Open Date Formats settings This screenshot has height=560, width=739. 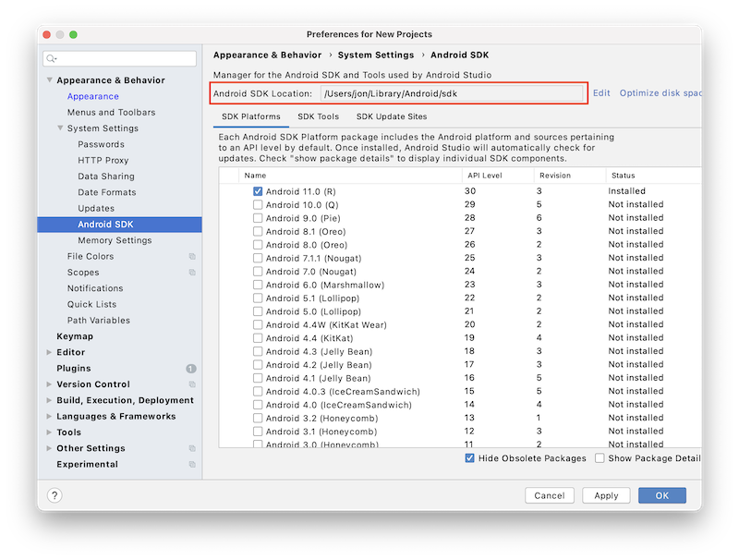click(x=107, y=192)
